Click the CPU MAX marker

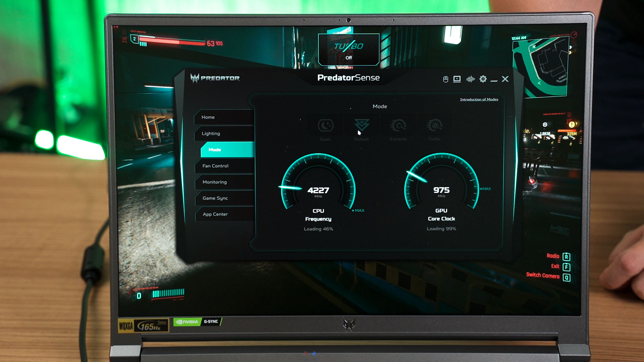358,210
